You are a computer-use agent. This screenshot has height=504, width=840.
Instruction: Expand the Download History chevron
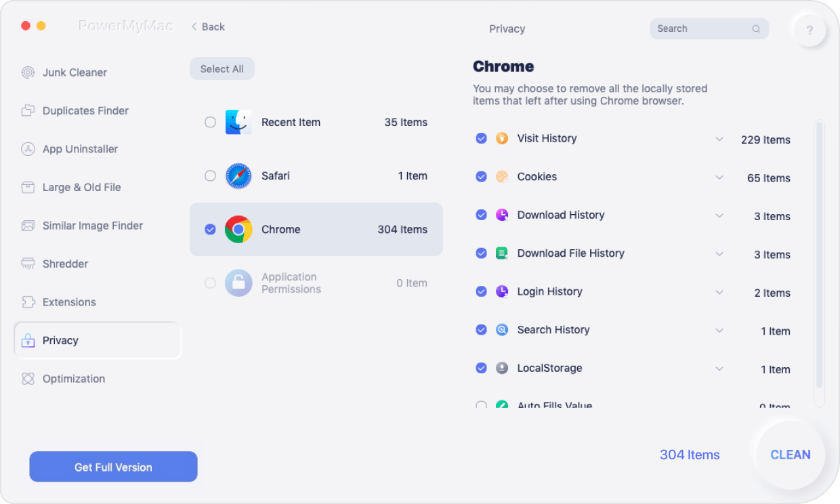pos(719,215)
